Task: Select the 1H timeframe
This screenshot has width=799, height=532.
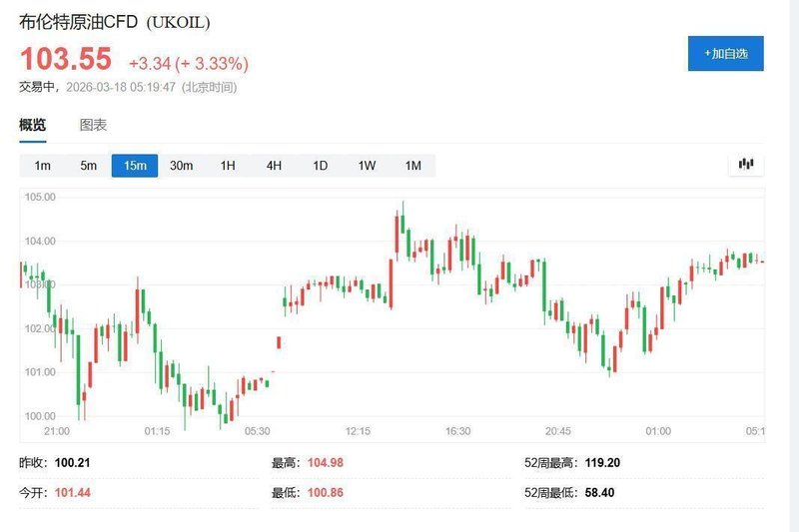Action: tap(228, 166)
